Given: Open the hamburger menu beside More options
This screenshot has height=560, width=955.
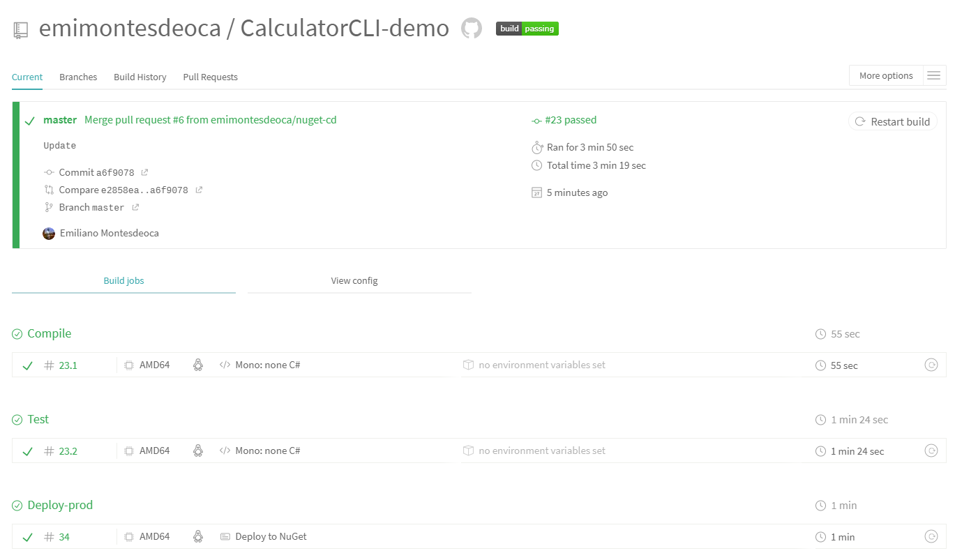Looking at the screenshot, I should coord(934,75).
